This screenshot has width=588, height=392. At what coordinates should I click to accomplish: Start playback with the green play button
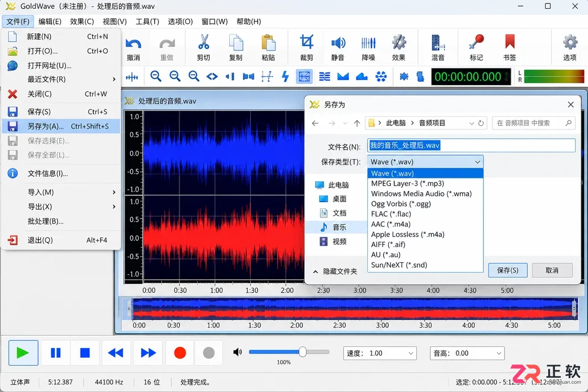tap(23, 353)
